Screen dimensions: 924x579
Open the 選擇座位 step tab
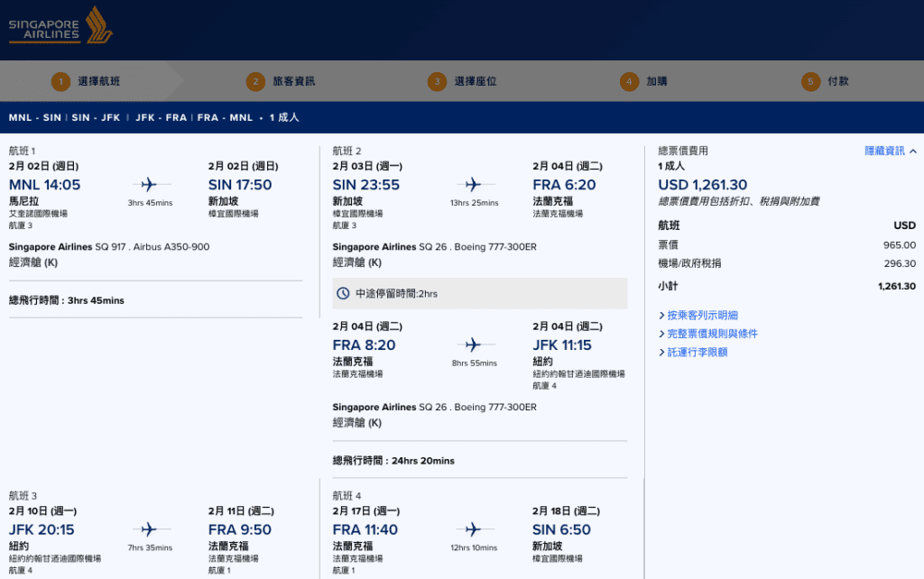[475, 81]
